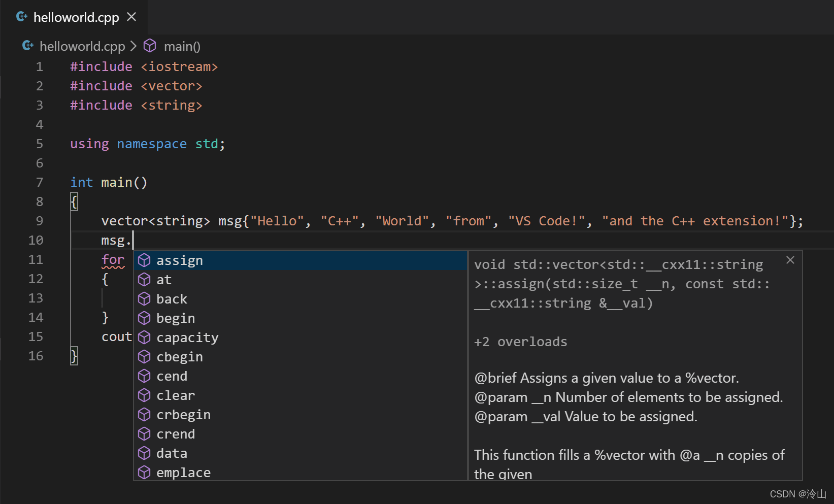
Task: Click the cout statement on line 15
Action: pos(117,337)
